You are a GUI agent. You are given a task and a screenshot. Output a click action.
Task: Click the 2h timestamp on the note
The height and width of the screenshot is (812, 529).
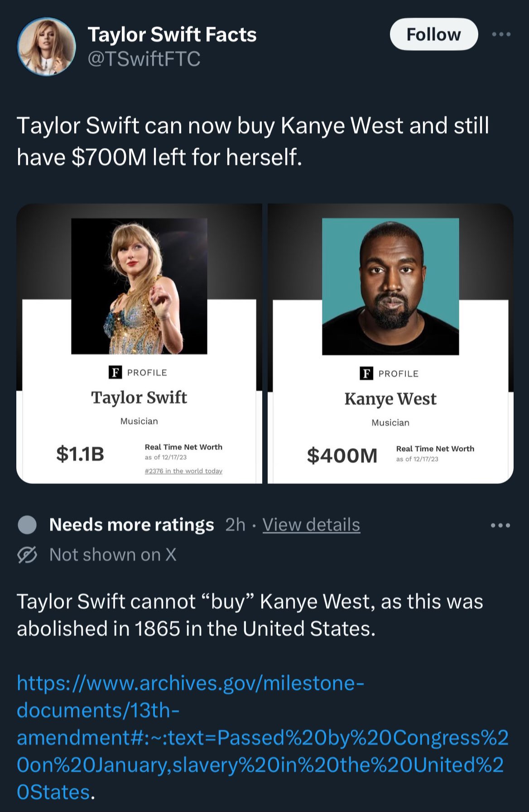[235, 525]
